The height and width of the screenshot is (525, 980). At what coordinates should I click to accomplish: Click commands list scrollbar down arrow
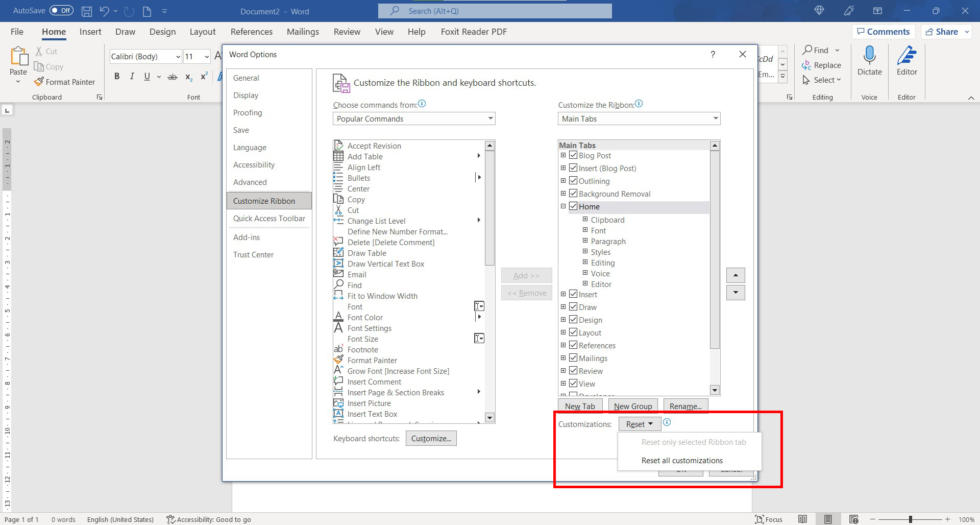point(489,417)
